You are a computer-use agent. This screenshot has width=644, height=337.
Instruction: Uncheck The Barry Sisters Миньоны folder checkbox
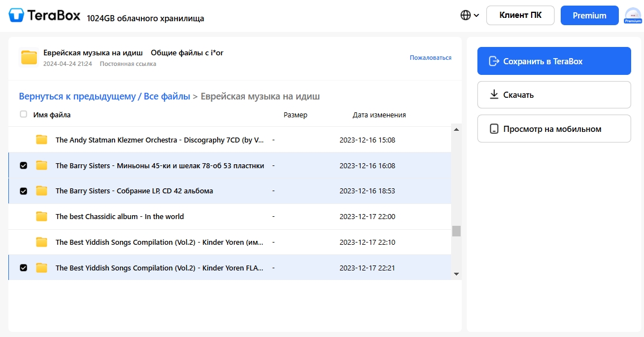click(x=23, y=165)
